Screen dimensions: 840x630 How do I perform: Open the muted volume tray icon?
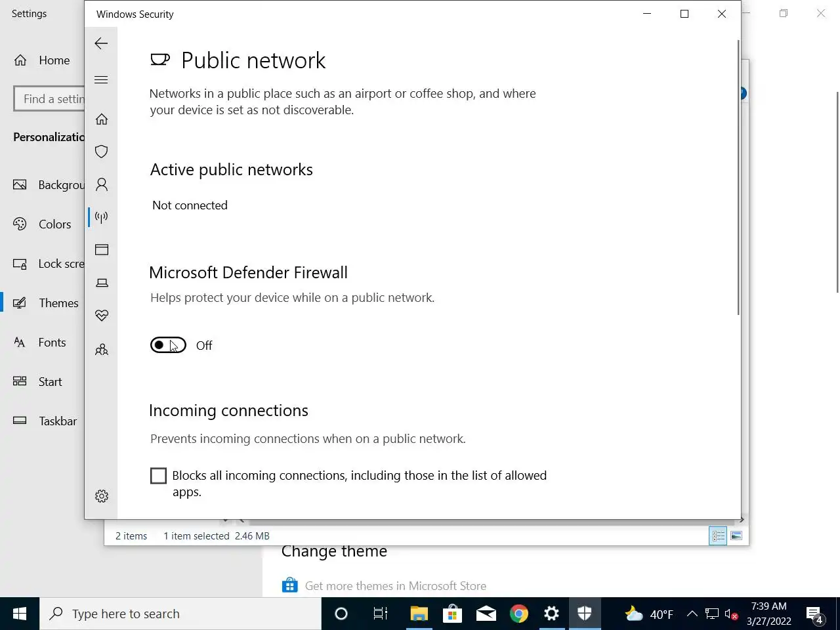tap(732, 614)
